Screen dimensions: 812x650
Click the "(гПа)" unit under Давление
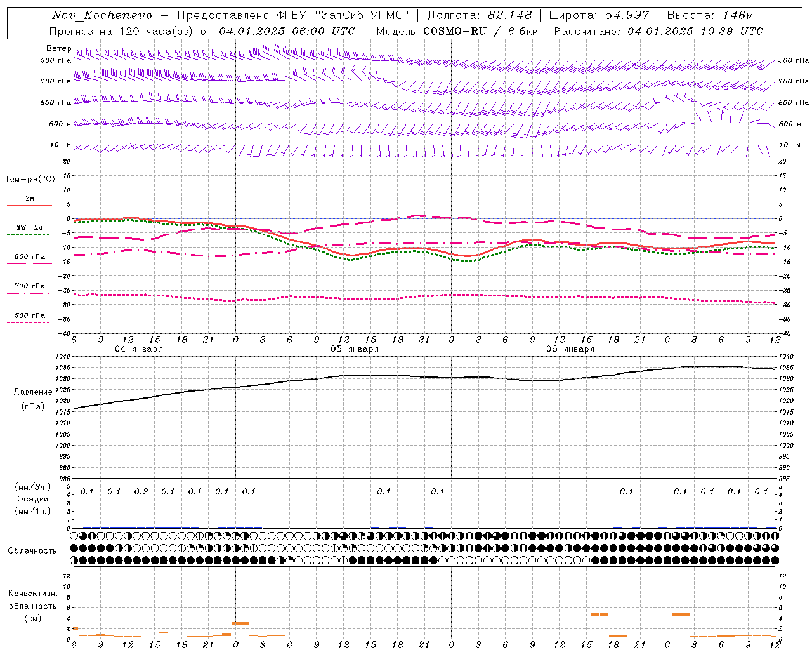33,407
